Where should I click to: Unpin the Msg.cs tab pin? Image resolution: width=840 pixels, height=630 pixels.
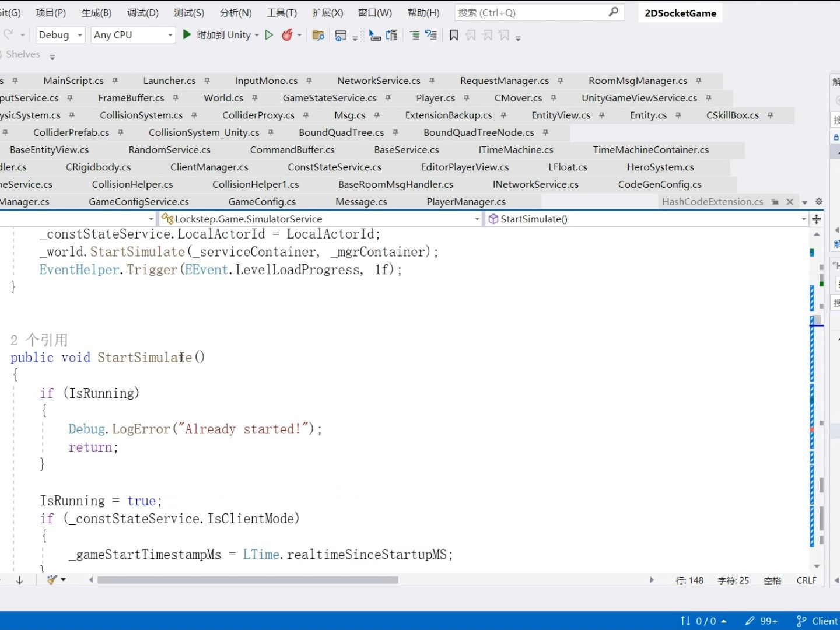click(377, 116)
